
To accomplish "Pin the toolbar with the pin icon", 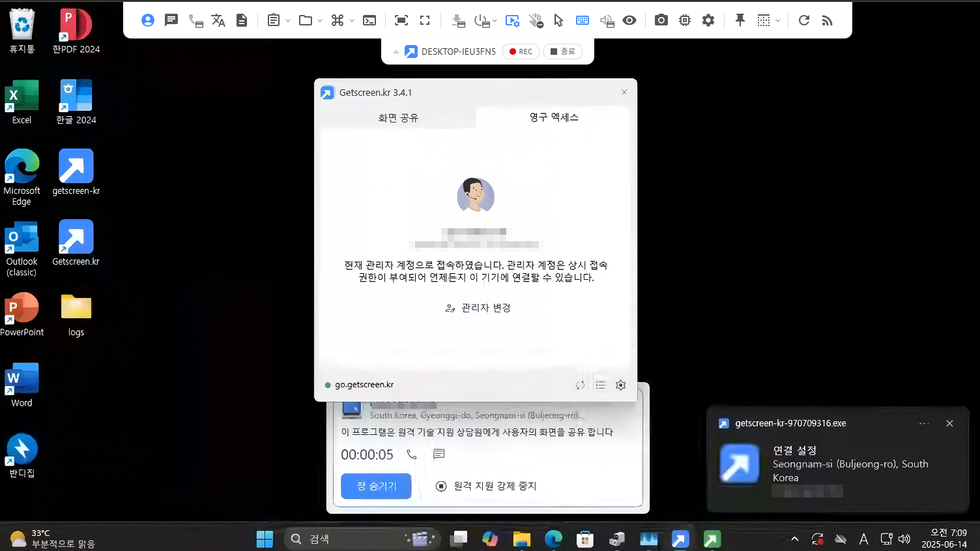I will pos(740,20).
